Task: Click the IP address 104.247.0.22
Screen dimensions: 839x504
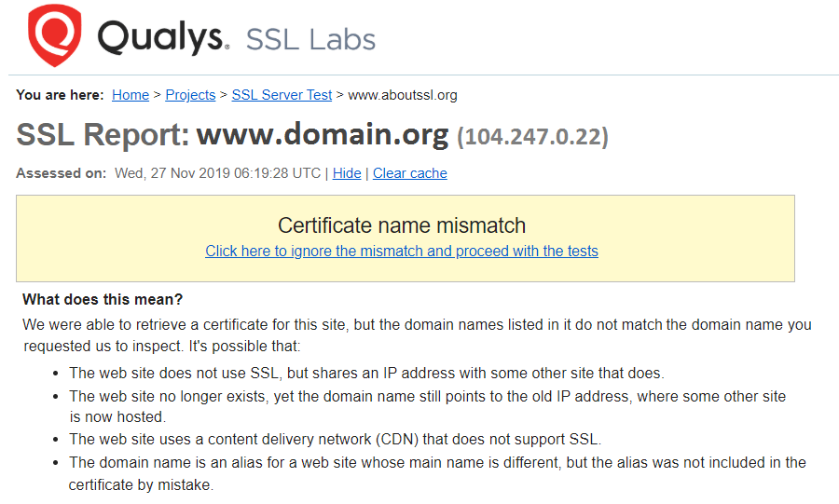Action: (x=532, y=136)
